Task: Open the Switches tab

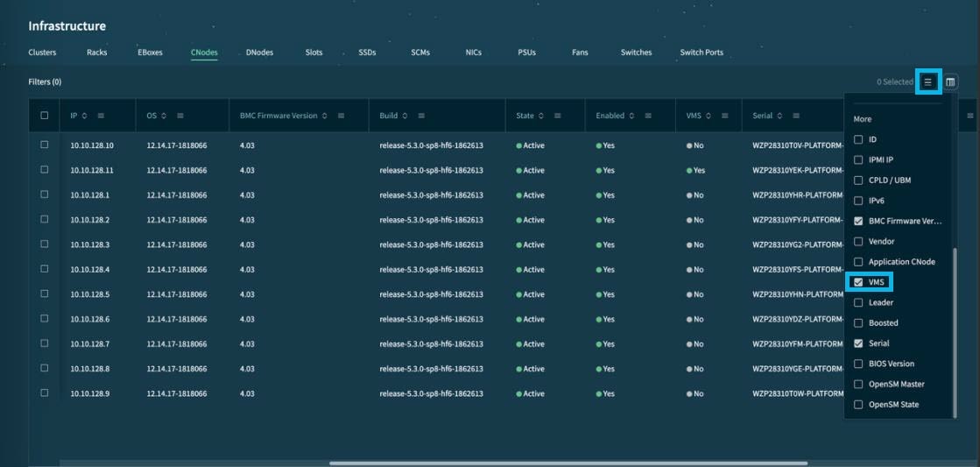Action: click(x=636, y=53)
